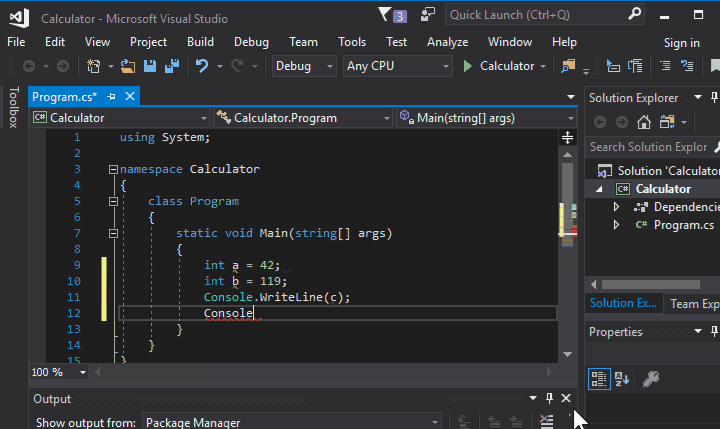Close the Program.cs tab

click(130, 96)
